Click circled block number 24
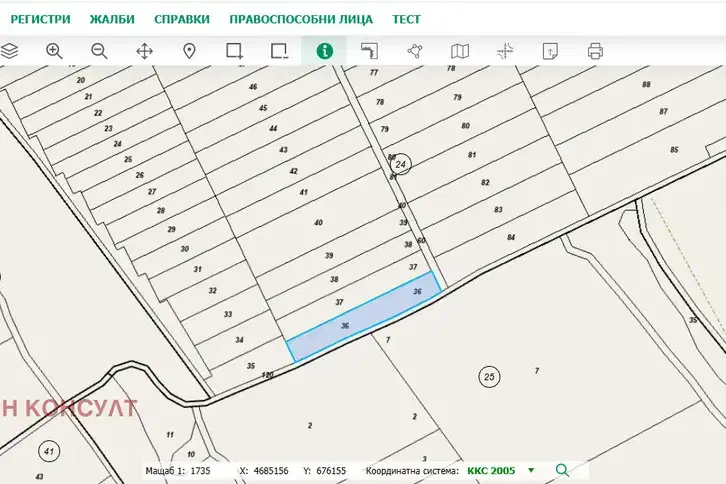Viewport: 726px width, 484px height. 401,164
